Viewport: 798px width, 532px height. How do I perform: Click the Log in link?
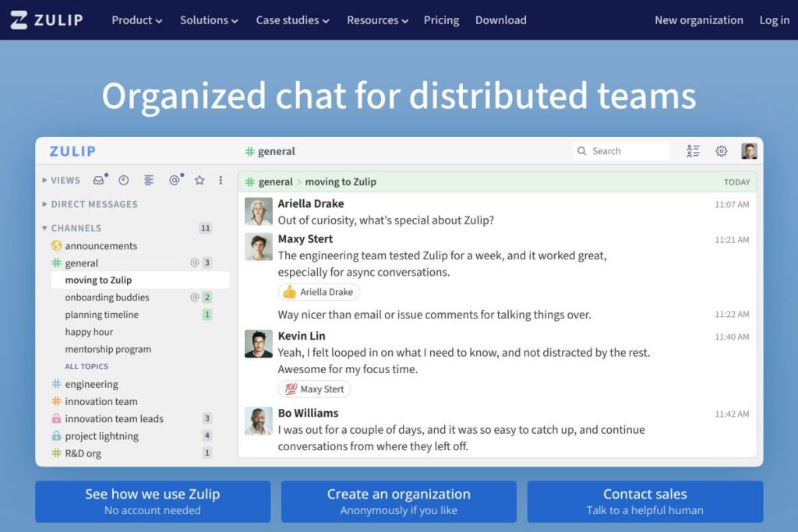pos(774,20)
